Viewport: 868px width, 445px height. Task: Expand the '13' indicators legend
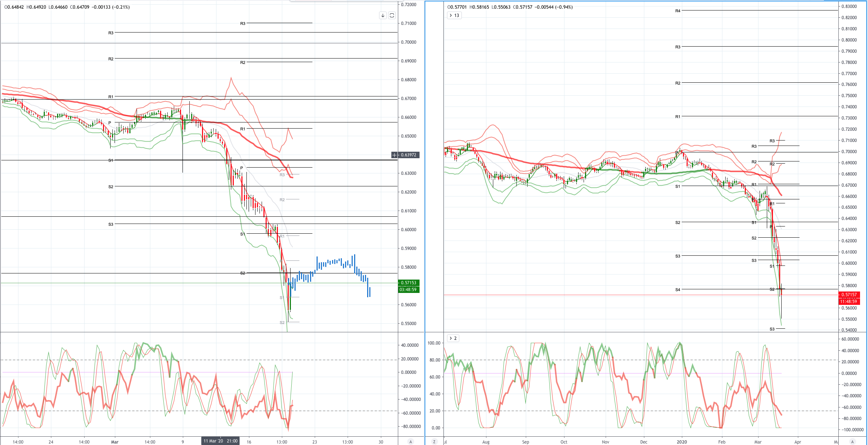(x=454, y=15)
